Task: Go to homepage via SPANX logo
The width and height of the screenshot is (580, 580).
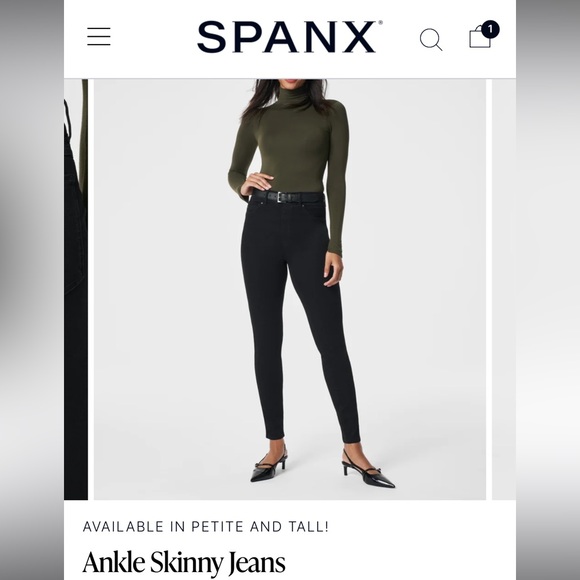Action: tap(287, 37)
